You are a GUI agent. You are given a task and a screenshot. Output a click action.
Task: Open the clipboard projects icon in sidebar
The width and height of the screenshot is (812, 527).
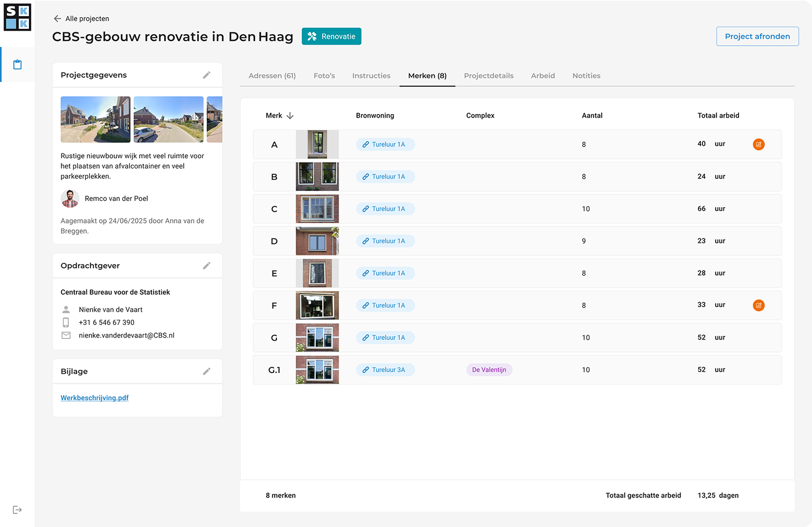click(x=17, y=64)
